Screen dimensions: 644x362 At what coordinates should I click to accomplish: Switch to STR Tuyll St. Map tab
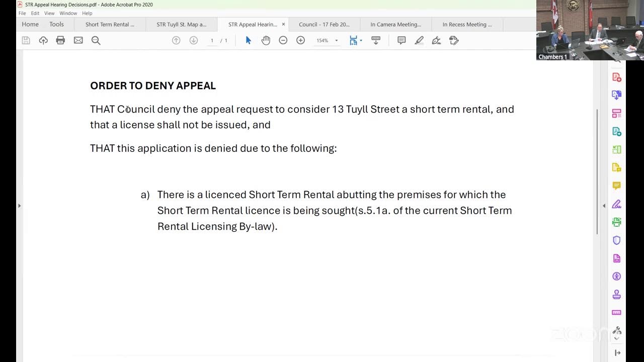pyautogui.click(x=182, y=24)
